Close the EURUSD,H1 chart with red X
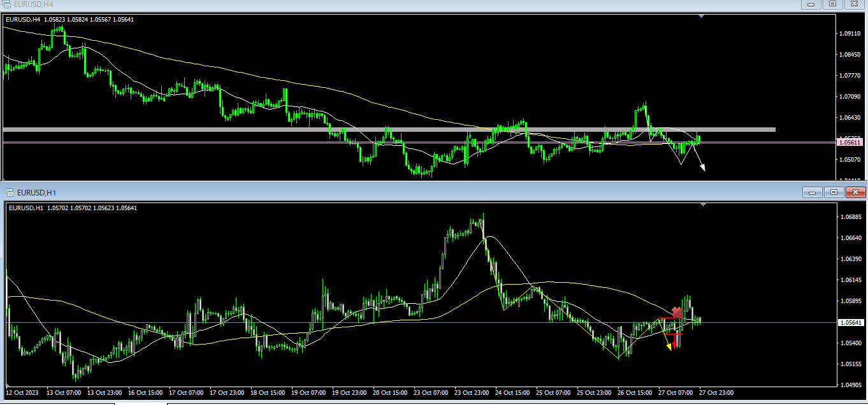 (856, 192)
